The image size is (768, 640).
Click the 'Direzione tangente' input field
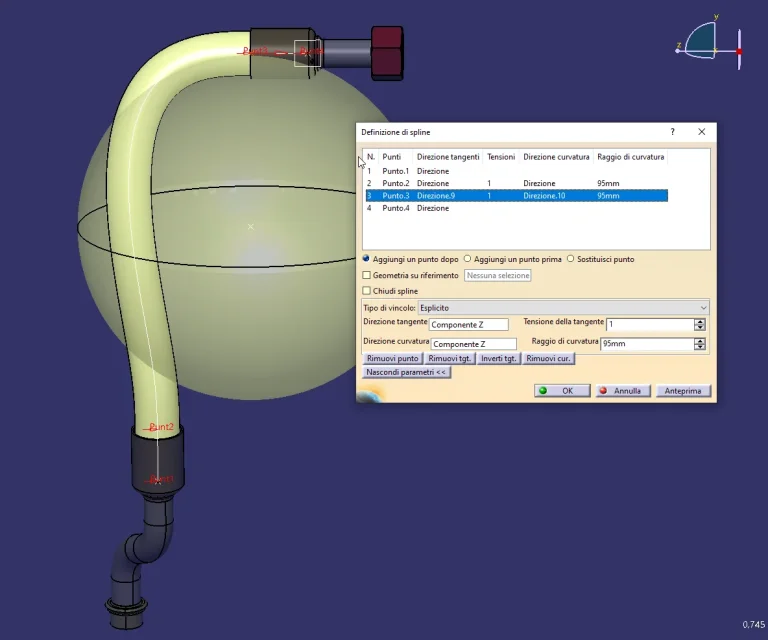[x=469, y=325]
